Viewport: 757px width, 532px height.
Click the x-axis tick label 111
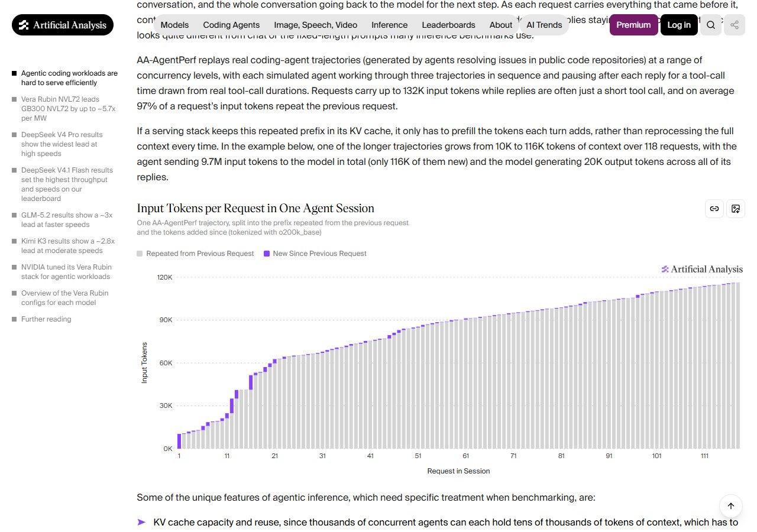click(704, 456)
